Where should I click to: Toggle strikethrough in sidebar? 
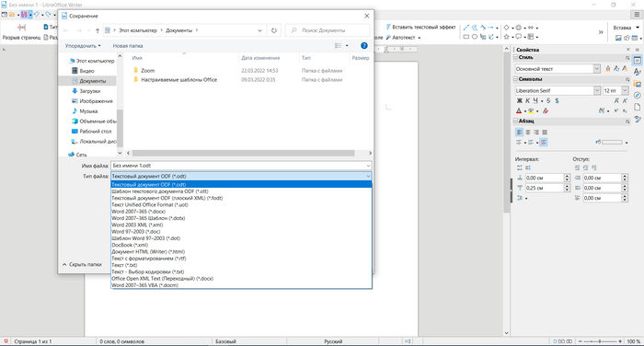548,100
